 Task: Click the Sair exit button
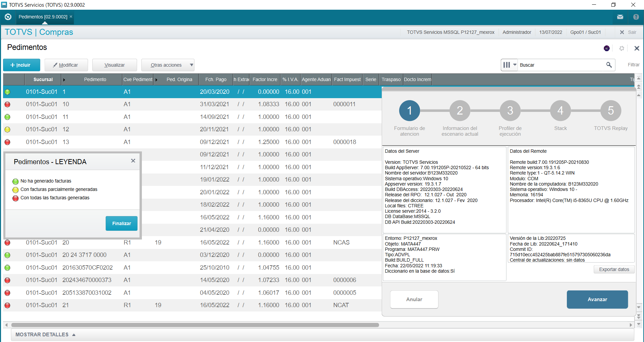point(628,32)
